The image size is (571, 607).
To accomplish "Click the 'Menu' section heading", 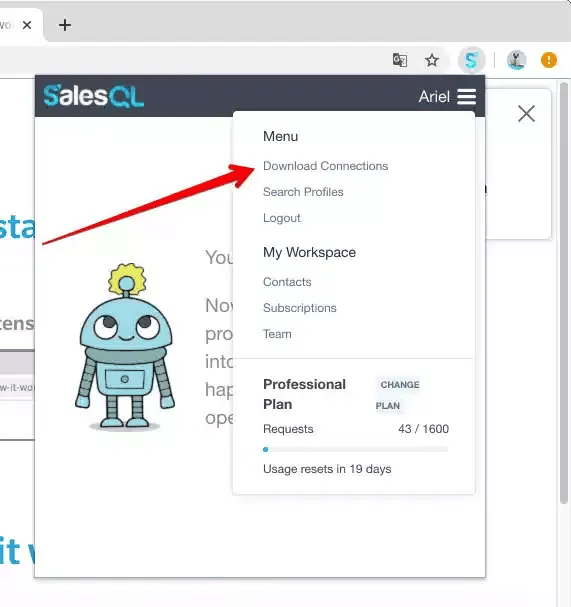I will click(x=280, y=136).
